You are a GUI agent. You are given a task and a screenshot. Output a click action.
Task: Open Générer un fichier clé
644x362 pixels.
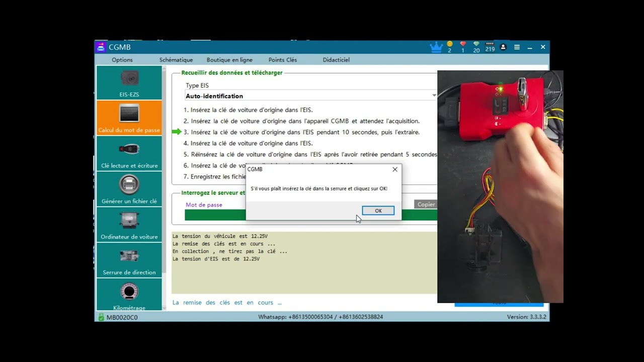click(x=129, y=189)
